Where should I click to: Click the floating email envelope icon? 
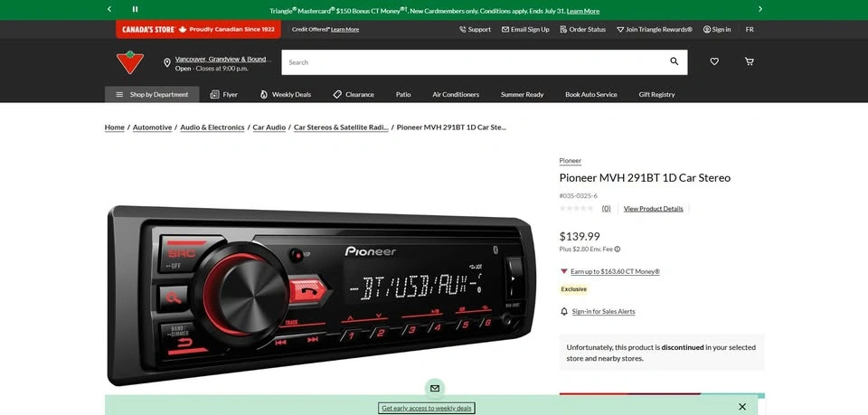pos(435,388)
